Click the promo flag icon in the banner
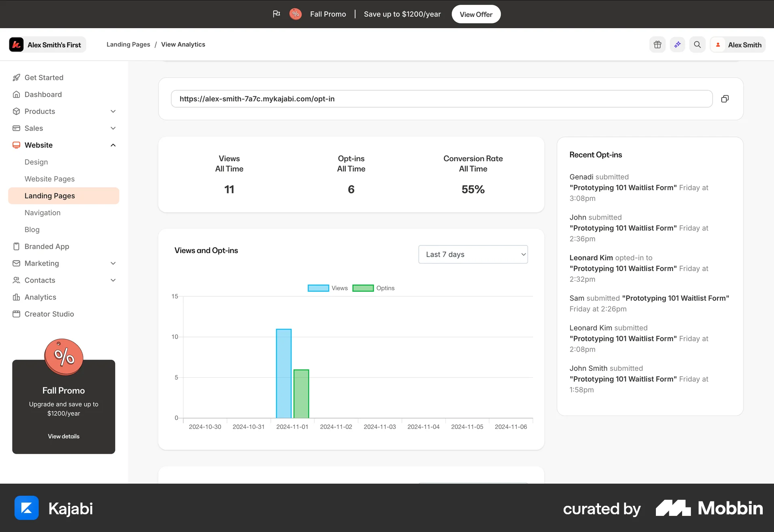Screen dimensions: 774x532 click(x=277, y=13)
